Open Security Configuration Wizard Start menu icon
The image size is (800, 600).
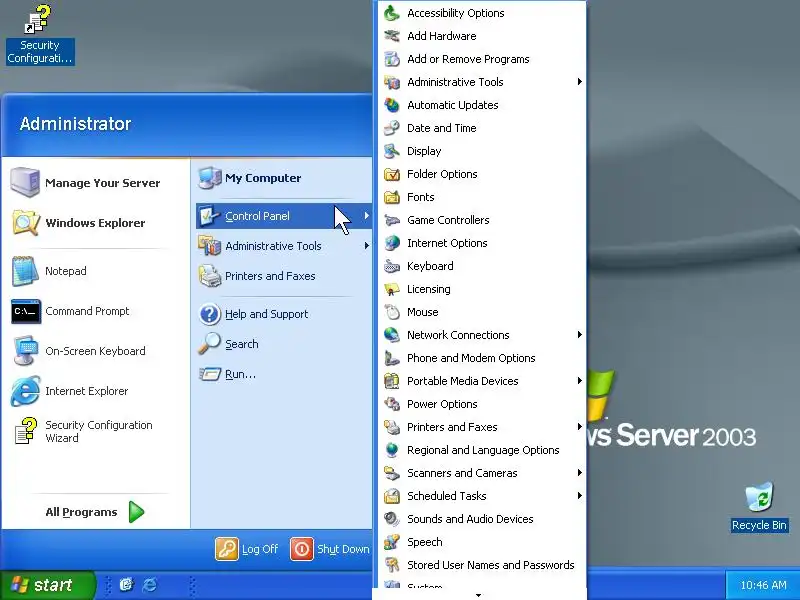point(26,431)
